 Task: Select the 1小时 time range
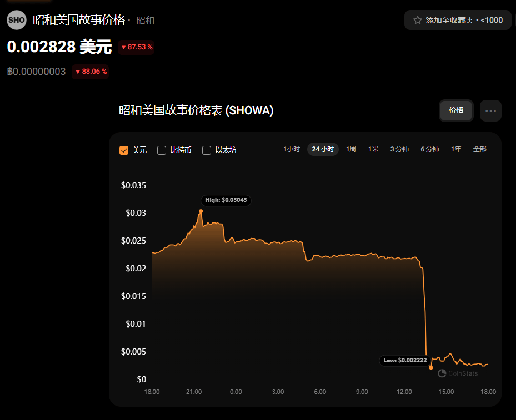point(292,149)
